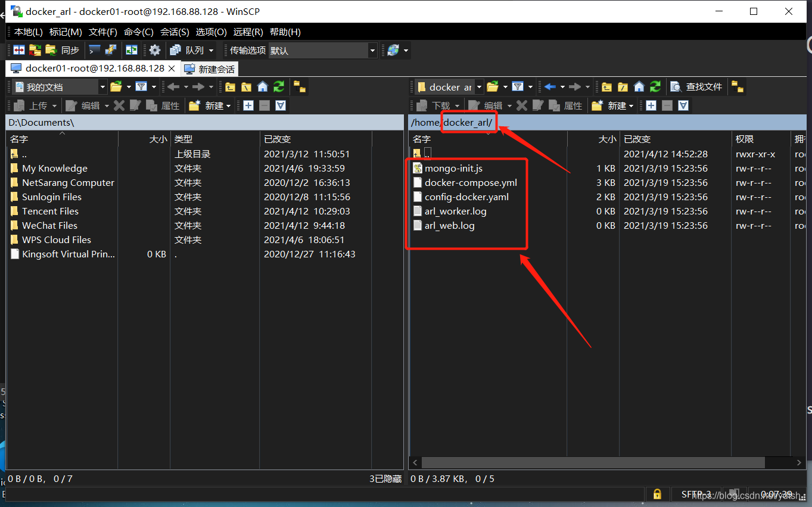Go to local home directory icon
The height and width of the screenshot is (507, 812).
tap(263, 87)
